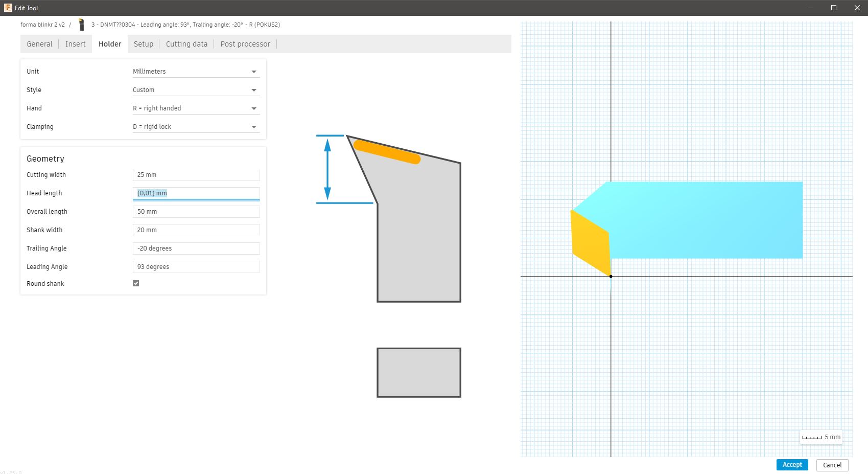The image size is (868, 474).
Task: Click the cyan holder body in preview
Action: (x=705, y=220)
